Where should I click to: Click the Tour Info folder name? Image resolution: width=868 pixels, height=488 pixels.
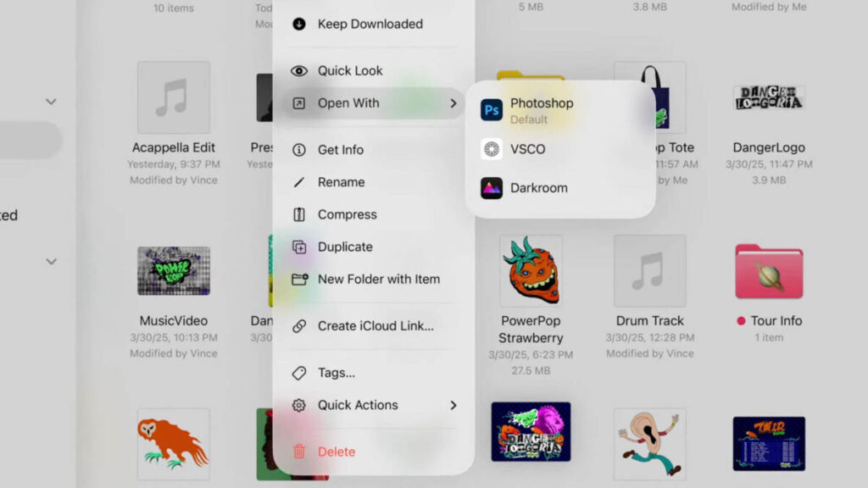776,321
